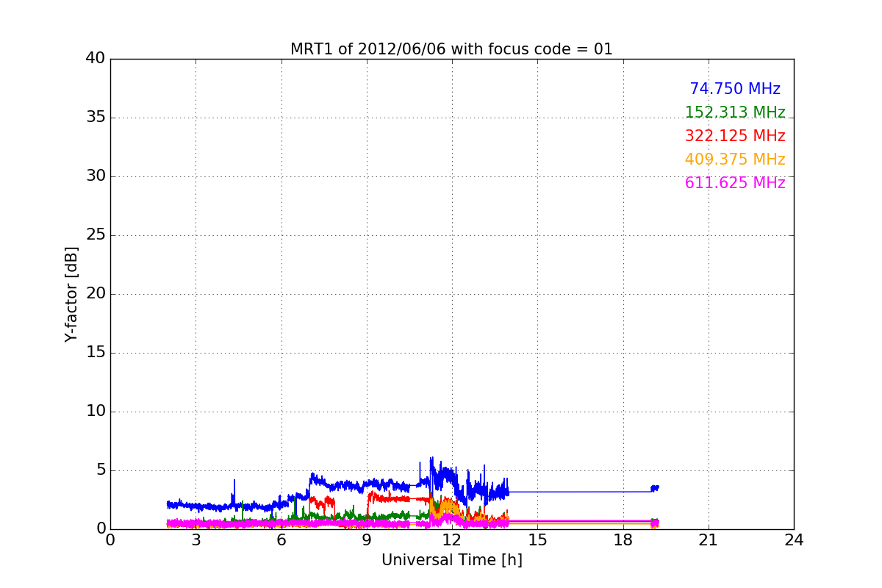Click the magenta 611.625 MHz legend label
The height and width of the screenshot is (588, 882).
click(x=735, y=183)
